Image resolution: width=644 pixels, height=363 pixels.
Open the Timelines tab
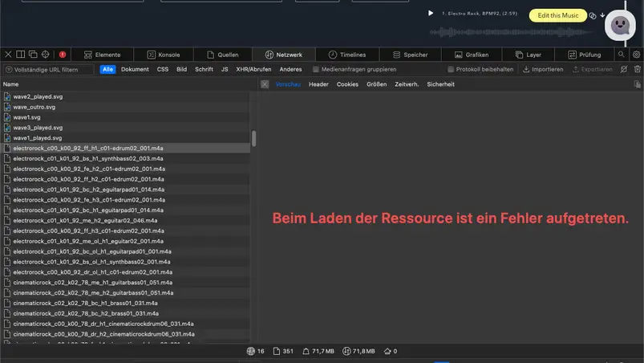pyautogui.click(x=347, y=55)
